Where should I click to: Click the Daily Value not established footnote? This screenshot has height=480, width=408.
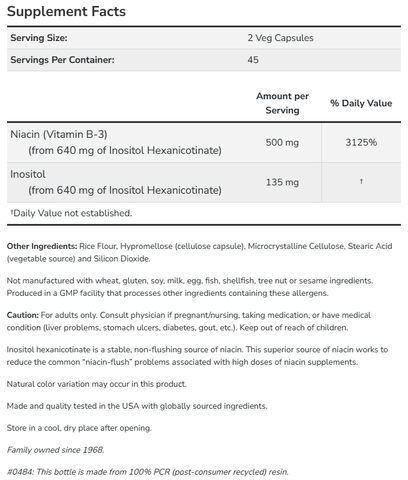click(71, 213)
